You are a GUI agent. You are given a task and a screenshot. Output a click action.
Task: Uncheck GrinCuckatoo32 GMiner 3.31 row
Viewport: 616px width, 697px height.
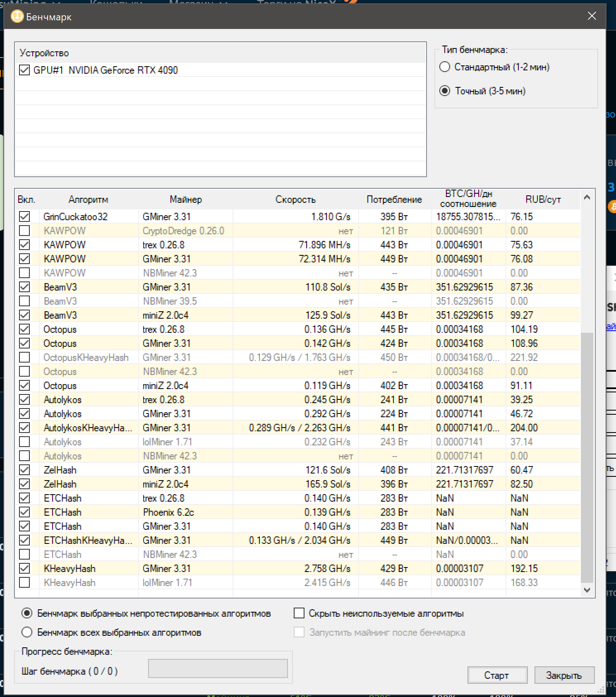[24, 216]
